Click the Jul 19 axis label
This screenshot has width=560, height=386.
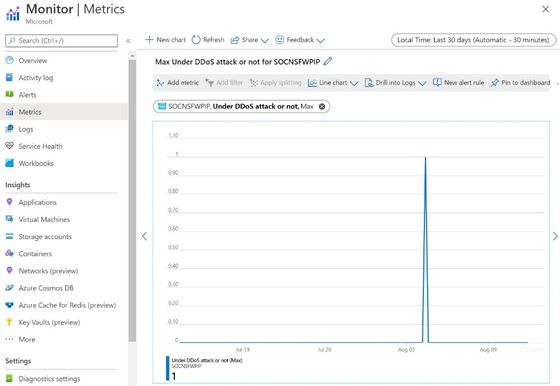click(243, 350)
